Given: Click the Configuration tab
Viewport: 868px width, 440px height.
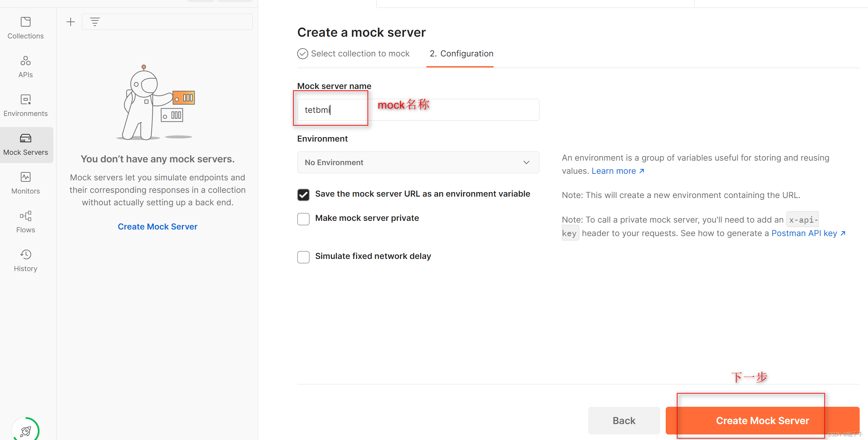Looking at the screenshot, I should [x=460, y=53].
